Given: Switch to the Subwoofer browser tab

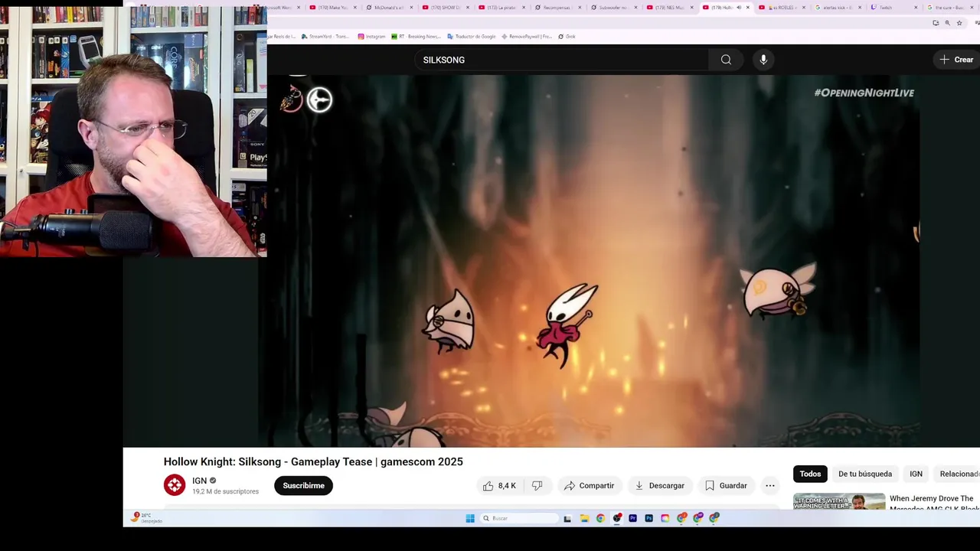Looking at the screenshot, I should click(x=614, y=8).
